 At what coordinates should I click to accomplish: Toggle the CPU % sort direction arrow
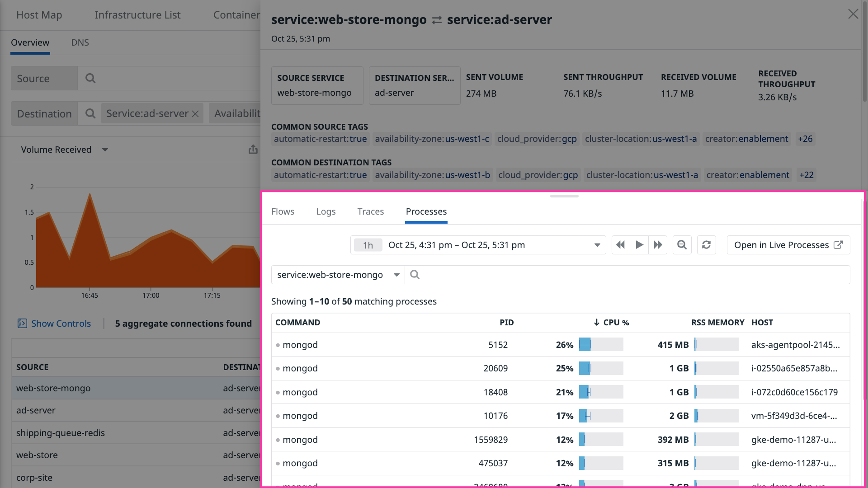[x=596, y=322]
